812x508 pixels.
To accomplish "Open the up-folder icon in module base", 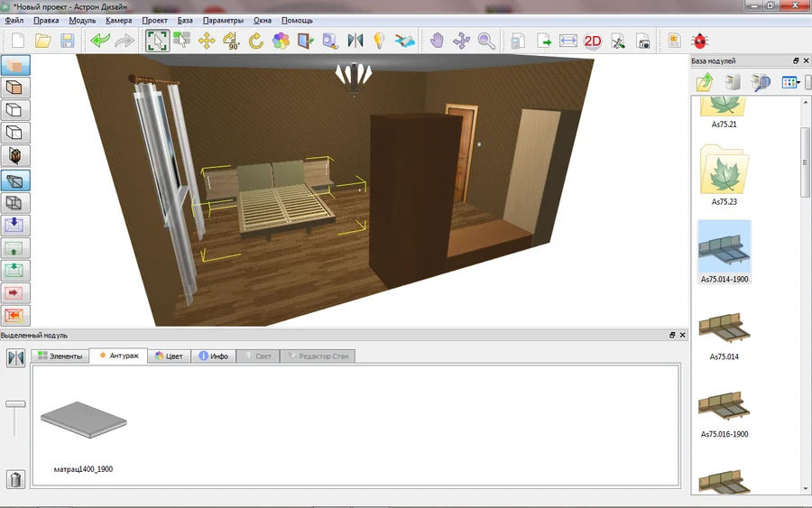I will pyautogui.click(x=706, y=82).
